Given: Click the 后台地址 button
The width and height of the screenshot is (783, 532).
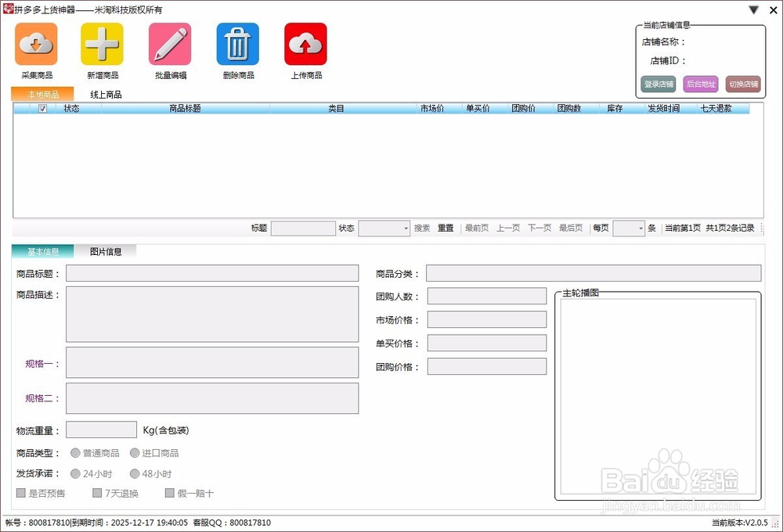Looking at the screenshot, I should point(701,84).
